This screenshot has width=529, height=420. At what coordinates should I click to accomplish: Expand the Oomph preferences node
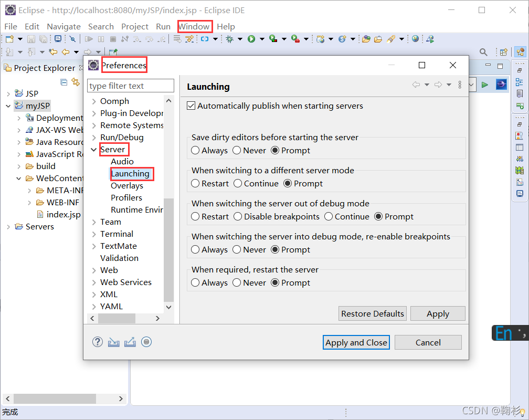pyautogui.click(x=94, y=101)
